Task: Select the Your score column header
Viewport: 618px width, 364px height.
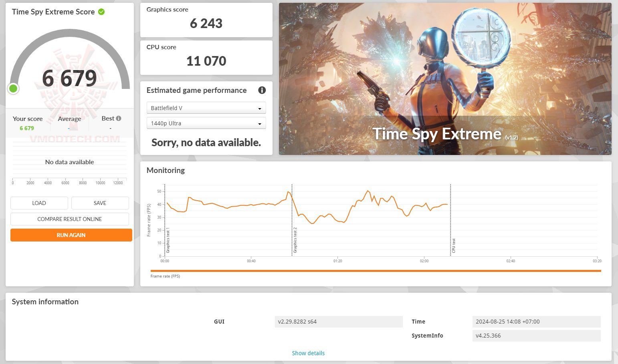Action: [x=27, y=119]
